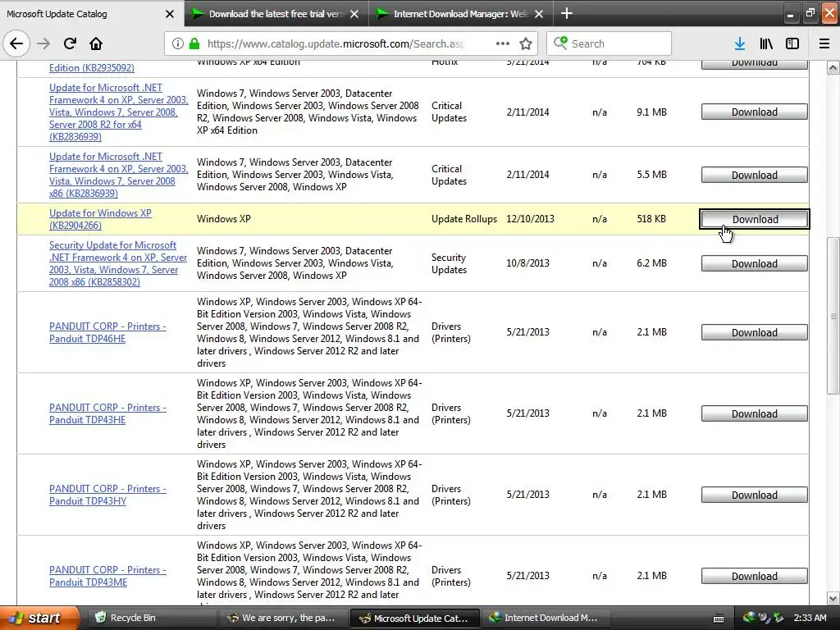Image resolution: width=840 pixels, height=630 pixels.
Task: Download the Panduit TDP43ME driver
Action: [x=755, y=577]
